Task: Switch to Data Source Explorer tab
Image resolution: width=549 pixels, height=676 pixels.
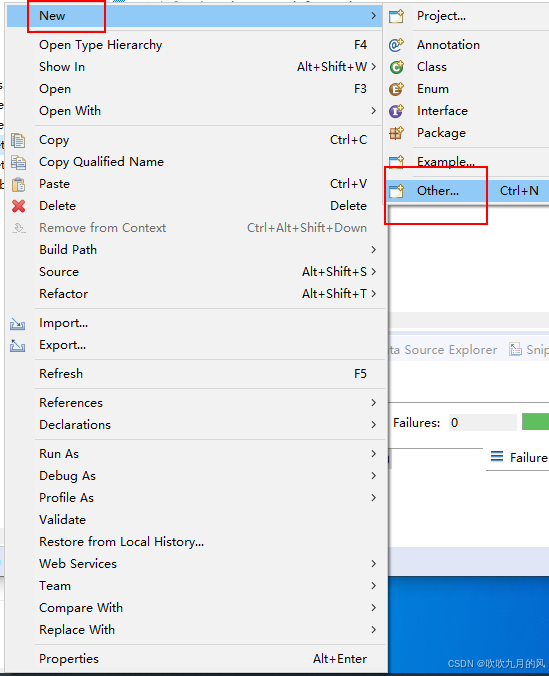Action: (x=443, y=350)
